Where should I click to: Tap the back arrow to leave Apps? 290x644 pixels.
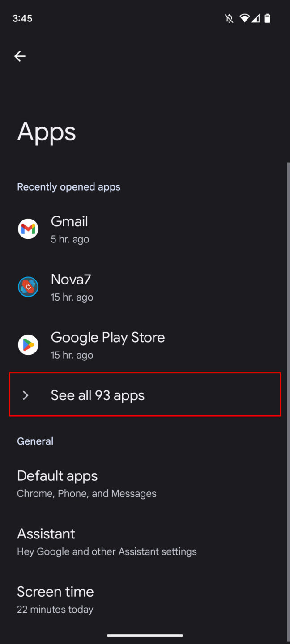tap(20, 56)
